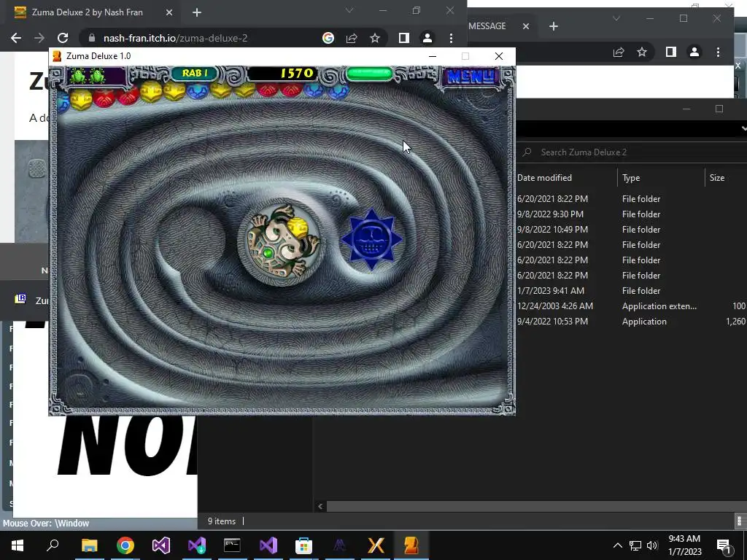The image size is (747, 560).
Task: Switch to Zuma Deluxe taskbar icon
Action: pyautogui.click(x=411, y=545)
